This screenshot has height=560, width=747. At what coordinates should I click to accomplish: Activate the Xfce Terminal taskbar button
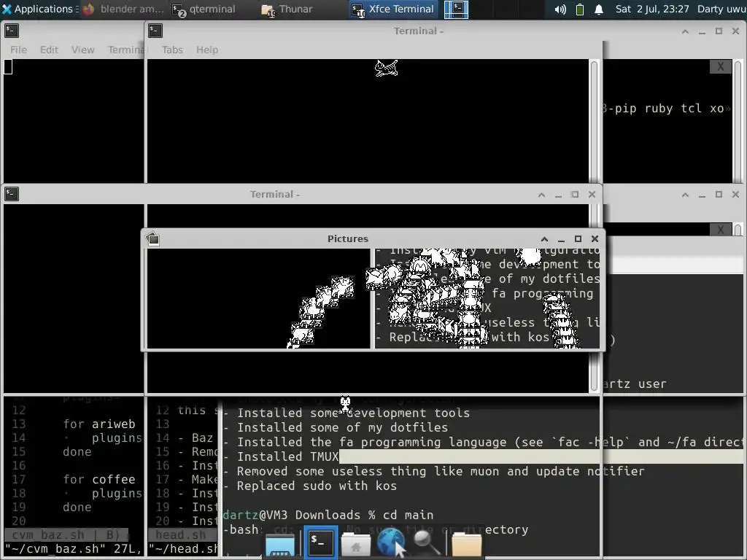point(393,9)
